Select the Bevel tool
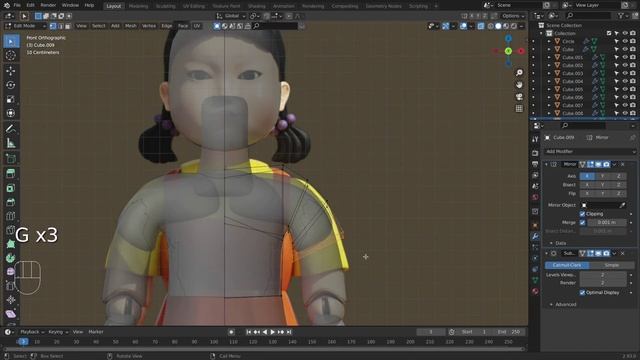640x360 pixels. (x=11, y=202)
